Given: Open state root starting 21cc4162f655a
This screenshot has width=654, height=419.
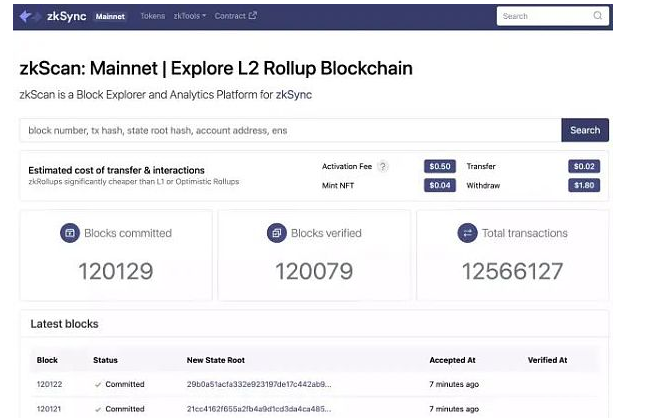Looking at the screenshot, I should point(259,409).
